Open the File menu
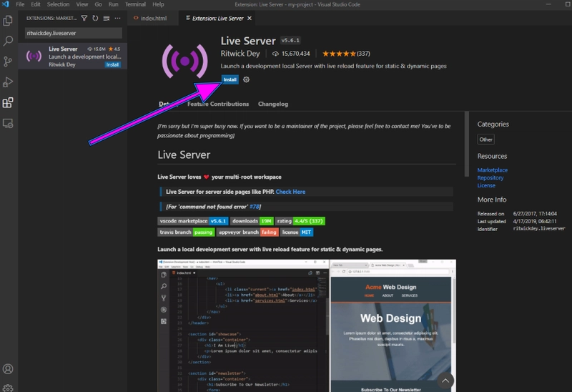The image size is (572, 392). tap(20, 4)
